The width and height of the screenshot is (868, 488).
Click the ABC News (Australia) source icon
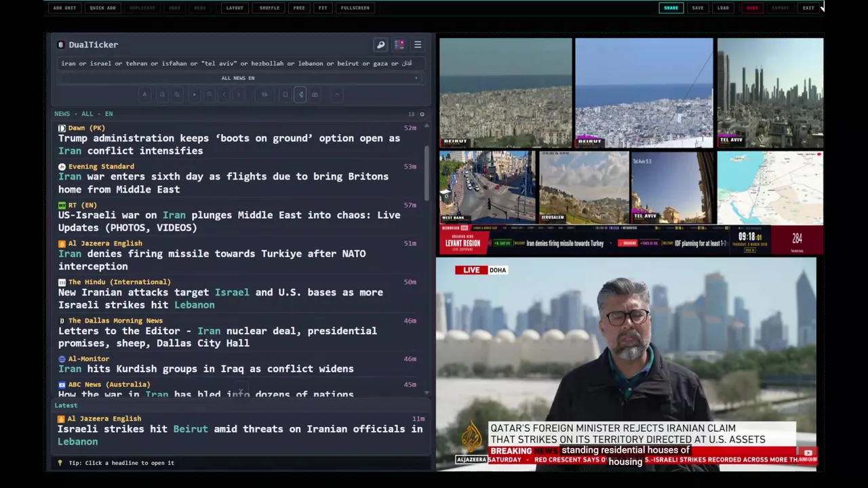click(x=62, y=385)
